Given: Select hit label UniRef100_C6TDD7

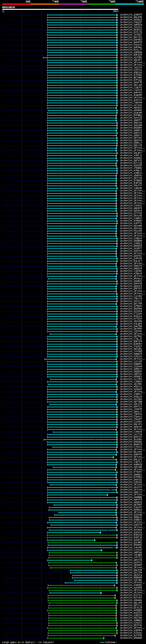Looking at the screenshot, I should (x=131, y=35).
